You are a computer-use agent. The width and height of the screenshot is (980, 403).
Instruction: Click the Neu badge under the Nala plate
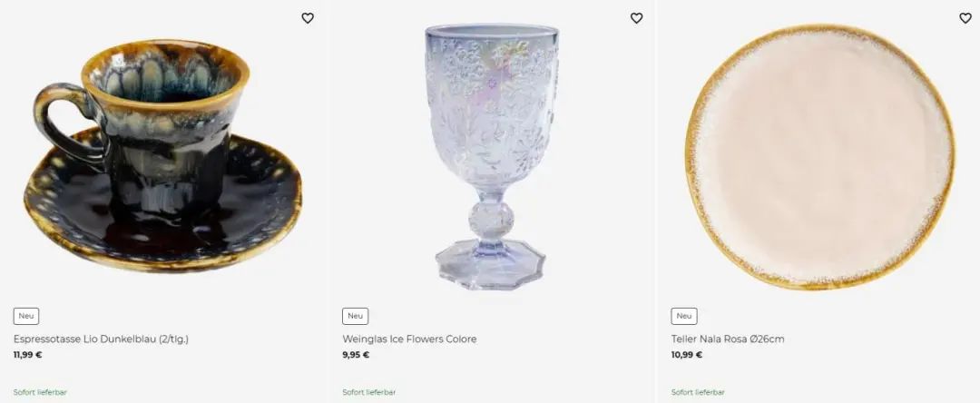tap(684, 316)
